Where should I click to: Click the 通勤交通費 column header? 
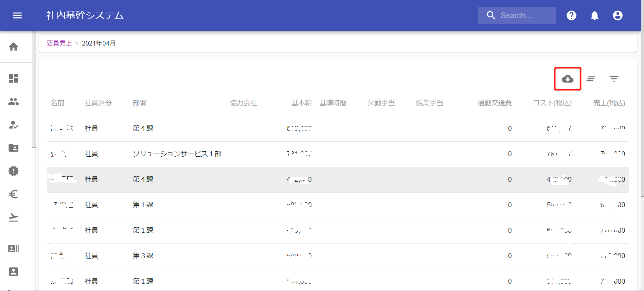(494, 103)
